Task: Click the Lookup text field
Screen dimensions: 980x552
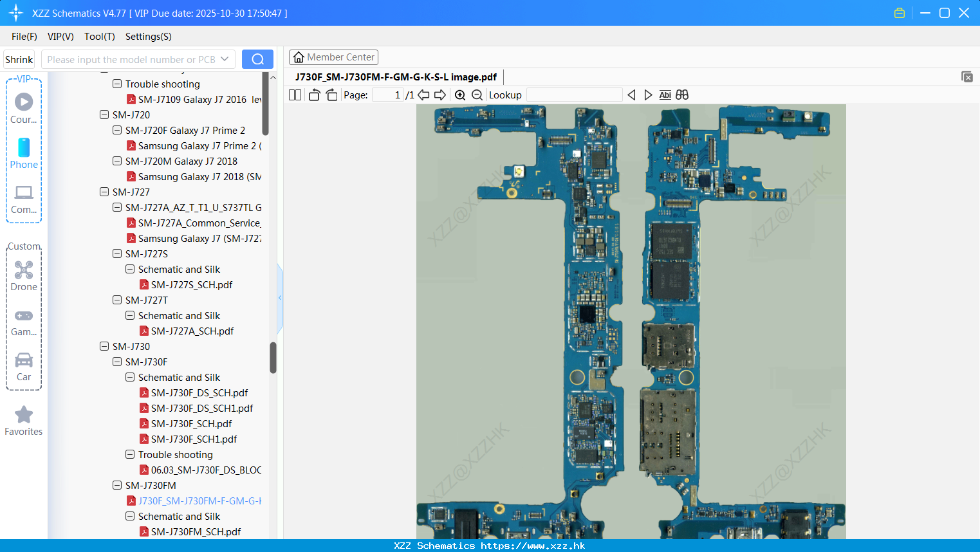Action: (x=575, y=95)
